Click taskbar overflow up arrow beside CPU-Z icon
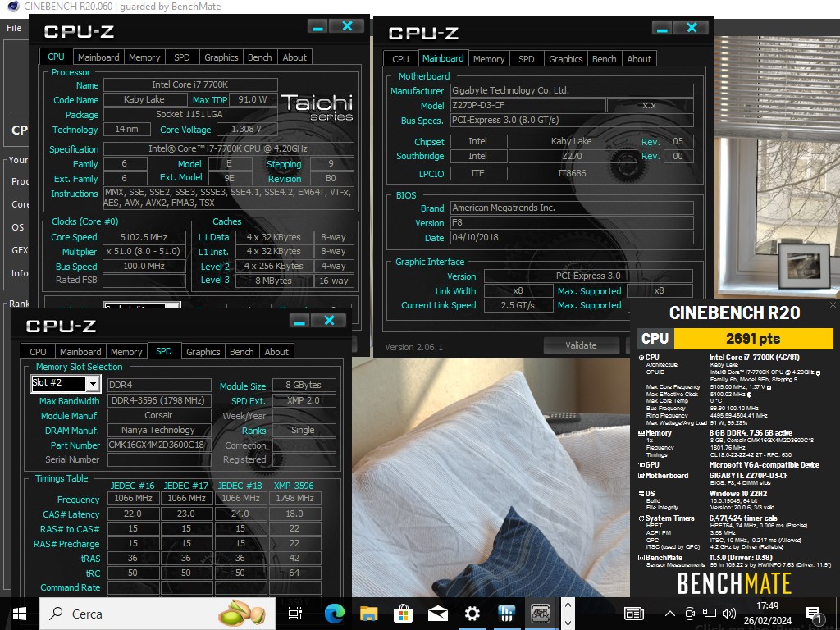 click(568, 605)
